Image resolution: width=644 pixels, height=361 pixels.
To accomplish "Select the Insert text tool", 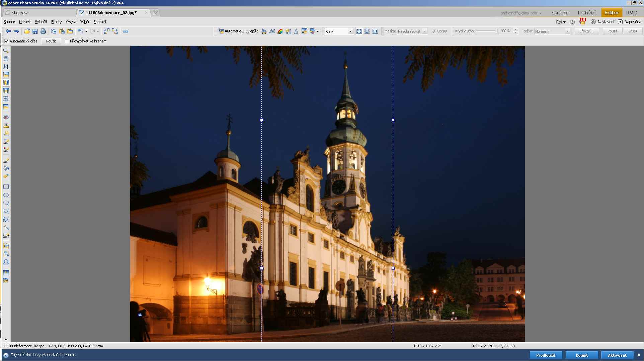I will click(x=6, y=254).
